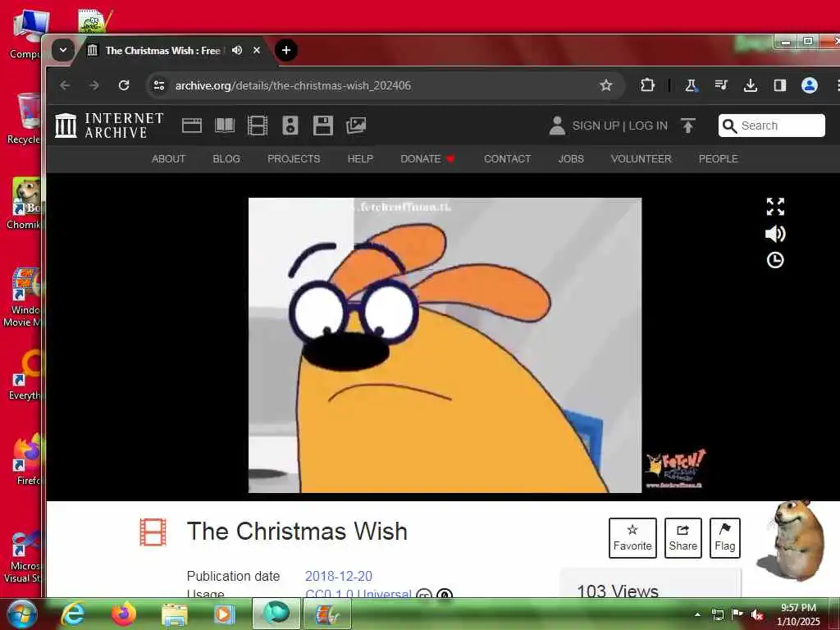Click the playback speed clock icon

coord(775,260)
